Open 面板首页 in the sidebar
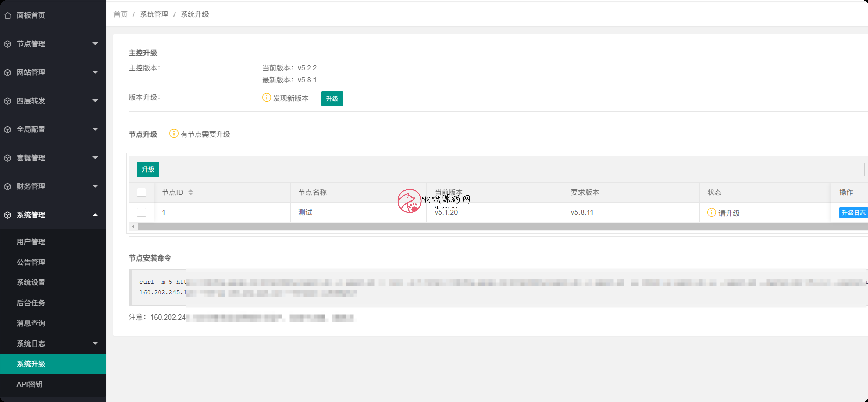868x402 pixels. pos(53,15)
